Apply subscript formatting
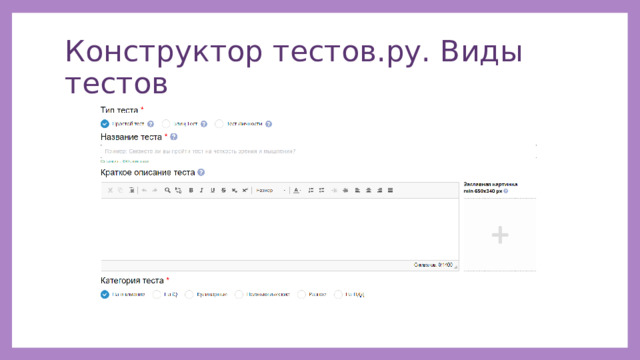Screen dimensions: 640x360 click(234, 190)
